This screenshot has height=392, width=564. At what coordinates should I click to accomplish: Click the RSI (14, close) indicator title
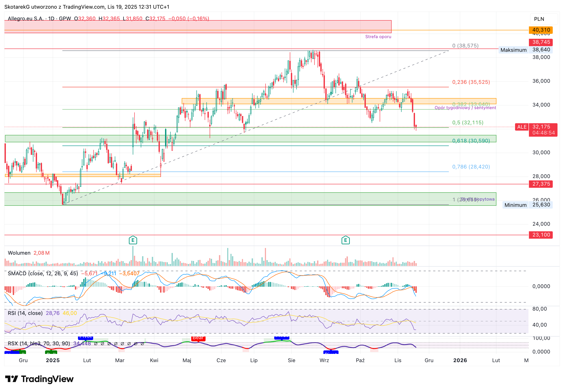click(25, 313)
